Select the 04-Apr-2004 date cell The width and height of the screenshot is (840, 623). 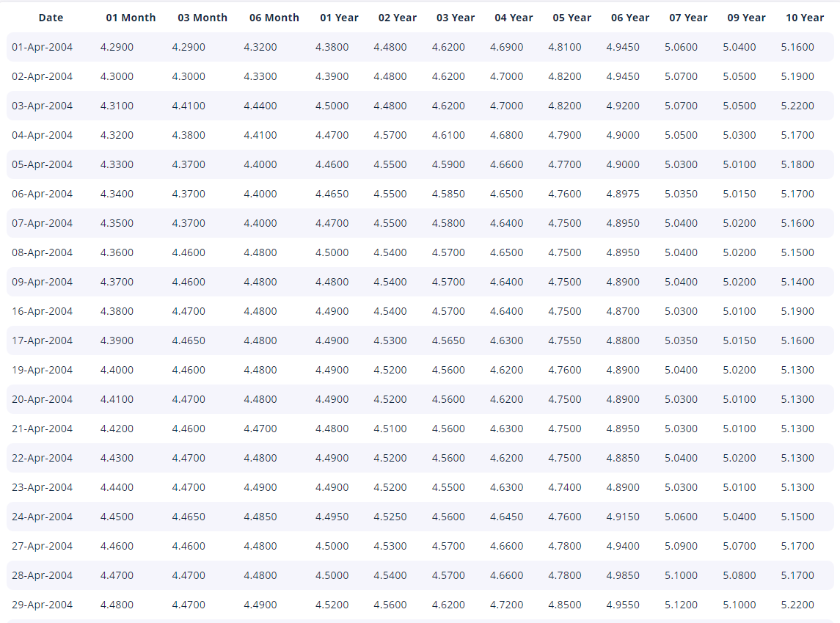click(x=43, y=135)
